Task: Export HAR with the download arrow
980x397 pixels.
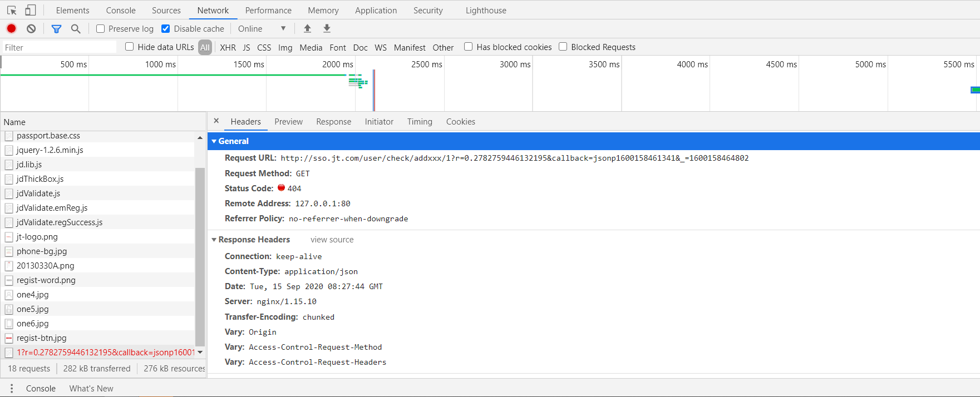Action: click(x=327, y=28)
